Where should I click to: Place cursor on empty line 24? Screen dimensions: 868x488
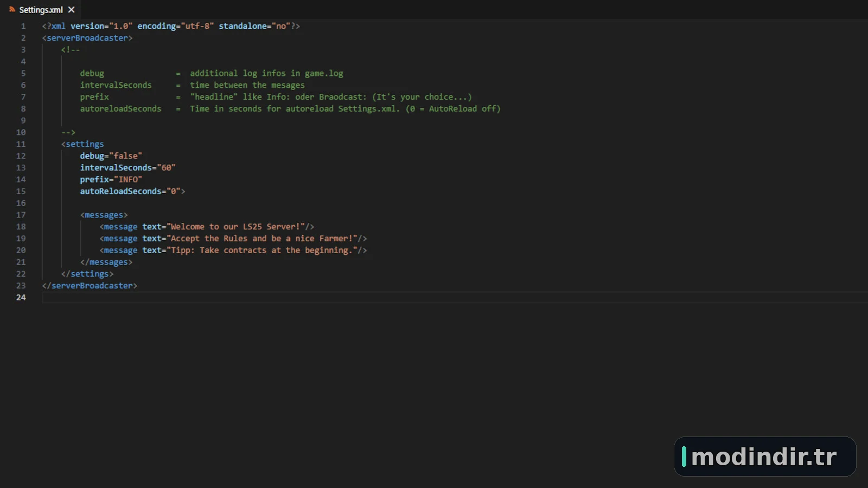coord(455,298)
